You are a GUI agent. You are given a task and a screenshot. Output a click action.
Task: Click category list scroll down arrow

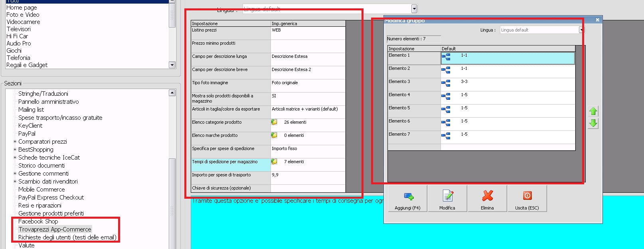[172, 65]
